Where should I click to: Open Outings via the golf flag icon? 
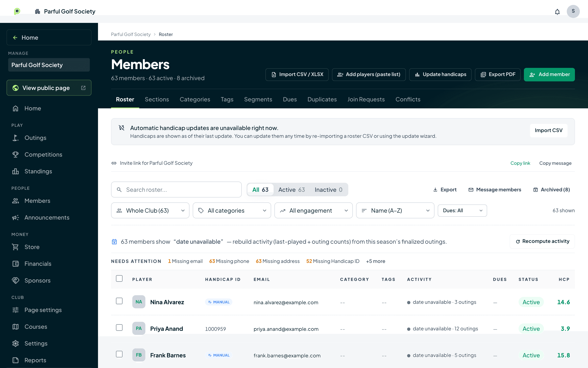[x=16, y=138]
